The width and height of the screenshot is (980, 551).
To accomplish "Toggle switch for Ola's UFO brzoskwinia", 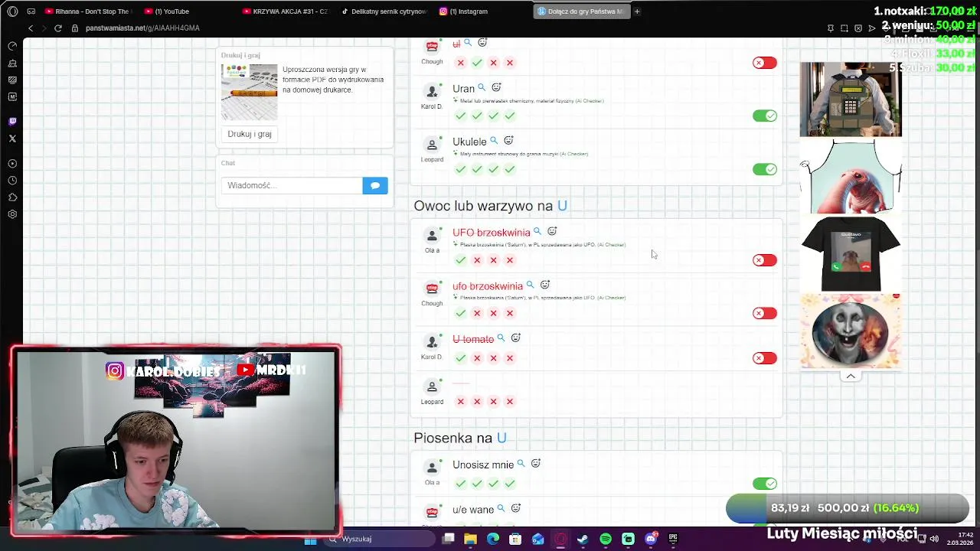I will pos(765,260).
